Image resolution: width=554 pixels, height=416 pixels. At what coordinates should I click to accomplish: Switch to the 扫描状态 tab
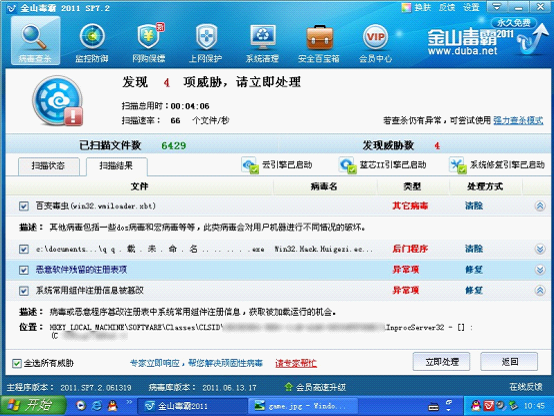coord(48,166)
